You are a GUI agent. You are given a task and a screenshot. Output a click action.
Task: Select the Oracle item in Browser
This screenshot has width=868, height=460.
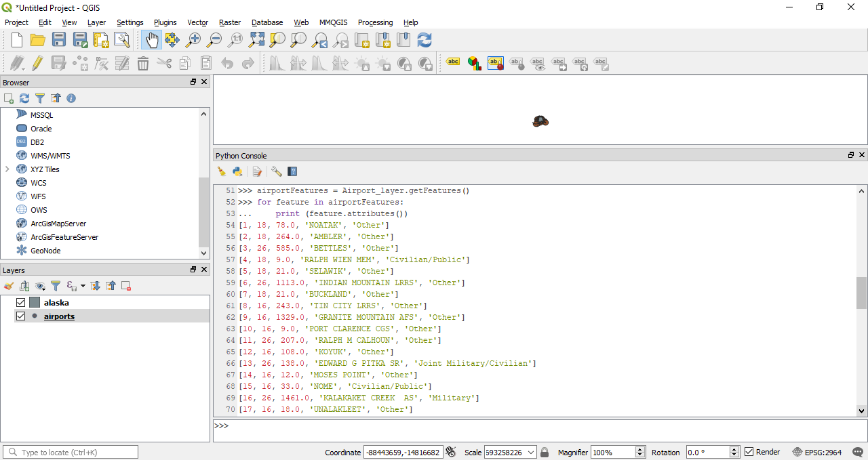41,129
